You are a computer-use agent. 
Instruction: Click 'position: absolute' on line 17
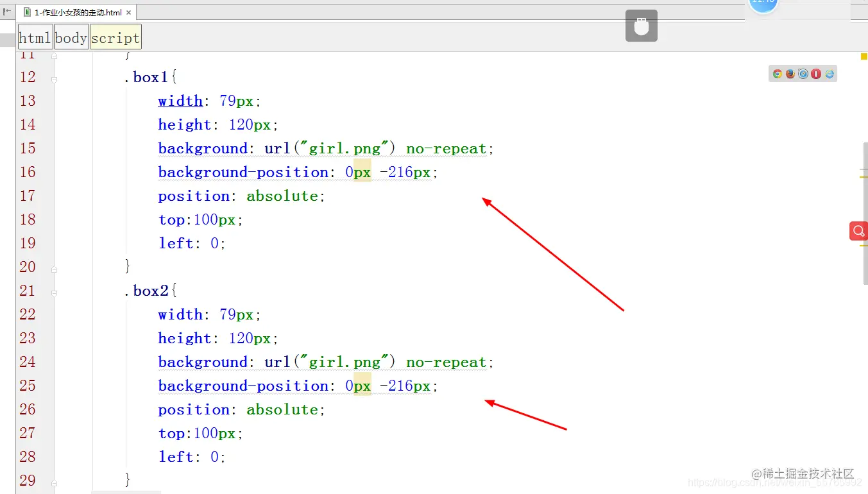click(x=242, y=196)
